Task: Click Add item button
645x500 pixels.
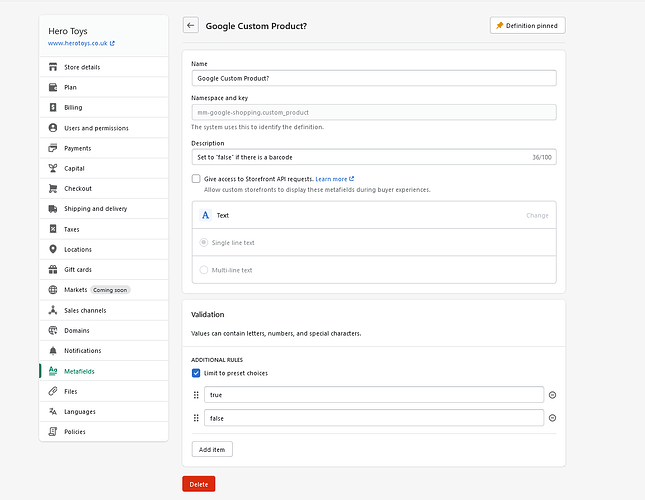Action: [x=212, y=450]
